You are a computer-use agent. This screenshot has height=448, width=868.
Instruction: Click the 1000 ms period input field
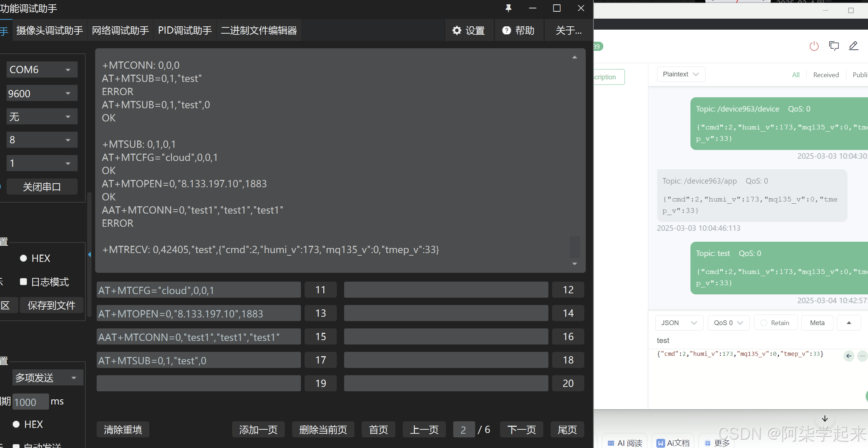coord(30,402)
